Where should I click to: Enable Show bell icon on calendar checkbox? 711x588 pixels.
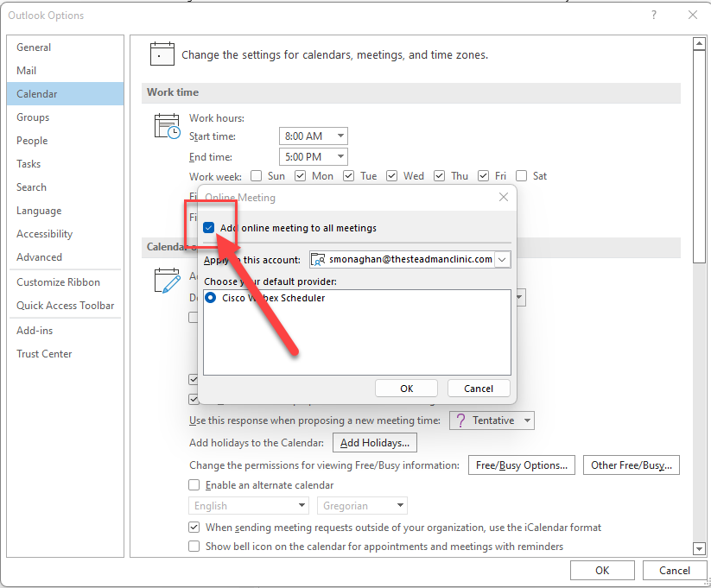(x=194, y=547)
